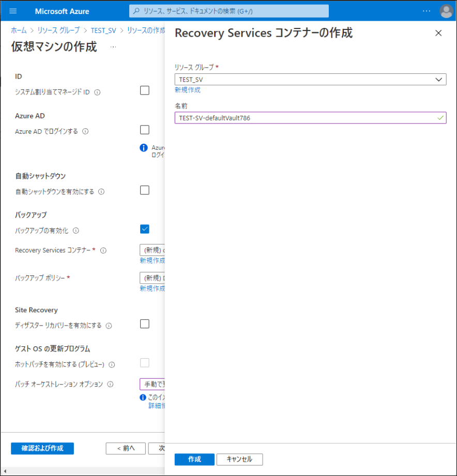Image resolution: width=457 pixels, height=476 pixels.
Task: Click 新規作成 under バックアップ ポリシー
Action: [x=152, y=289]
